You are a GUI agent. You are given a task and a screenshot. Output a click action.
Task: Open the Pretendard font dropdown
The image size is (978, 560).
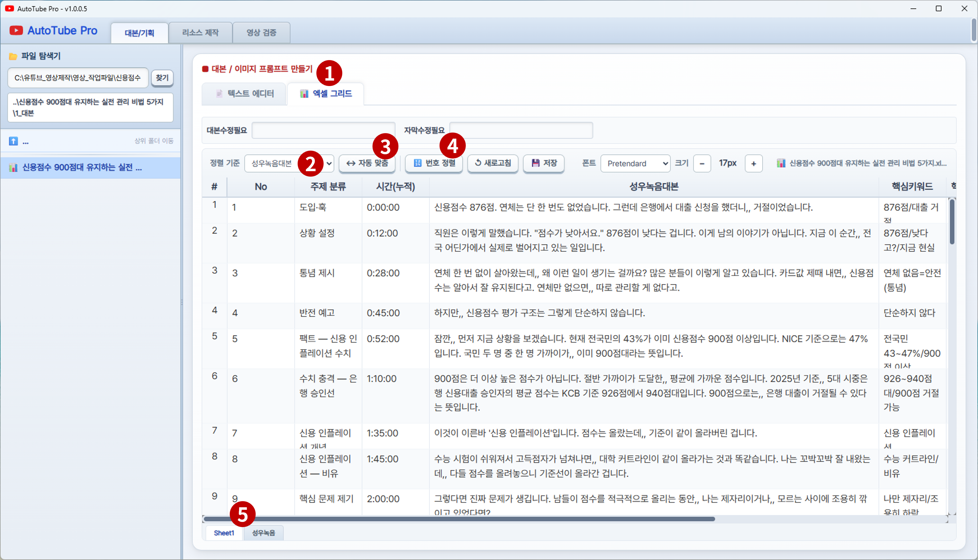635,163
